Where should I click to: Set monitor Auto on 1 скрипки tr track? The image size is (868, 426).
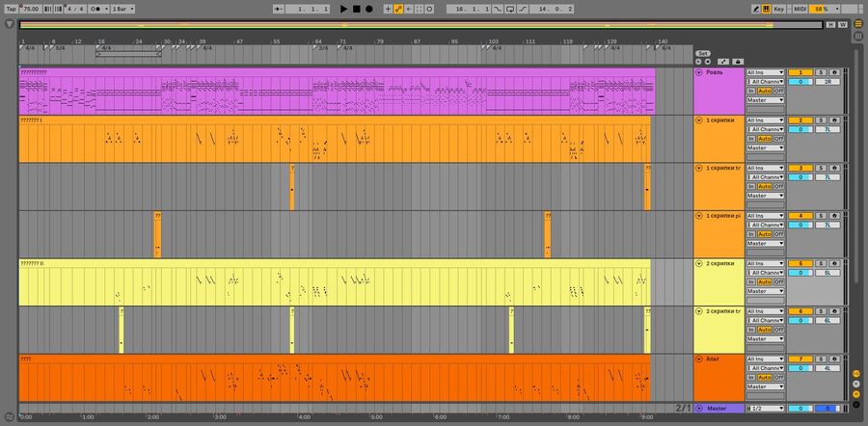point(765,186)
